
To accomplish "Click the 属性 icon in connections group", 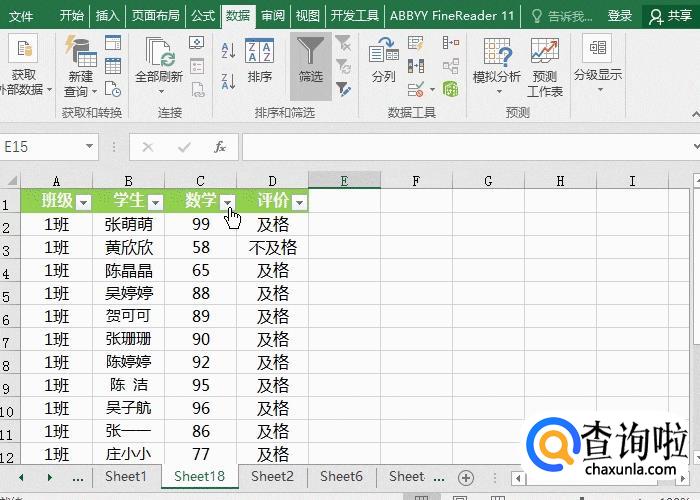I will tap(197, 66).
